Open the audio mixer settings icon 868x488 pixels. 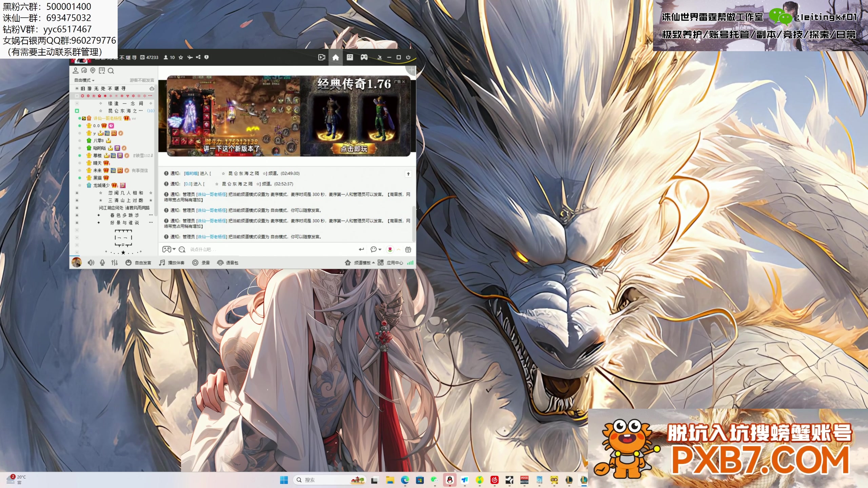[x=115, y=263]
